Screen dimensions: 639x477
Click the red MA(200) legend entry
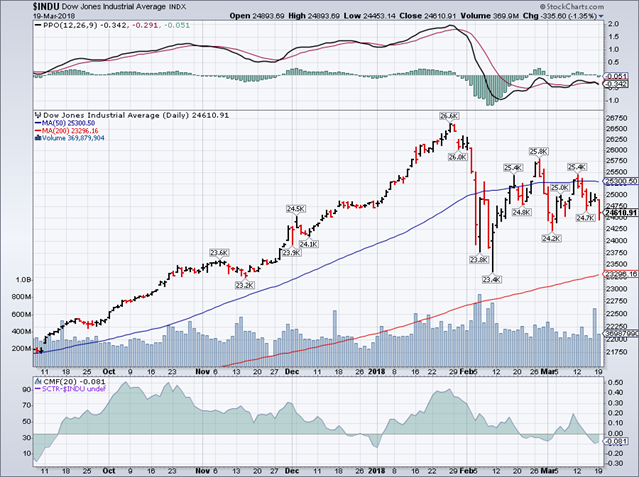pos(79,131)
